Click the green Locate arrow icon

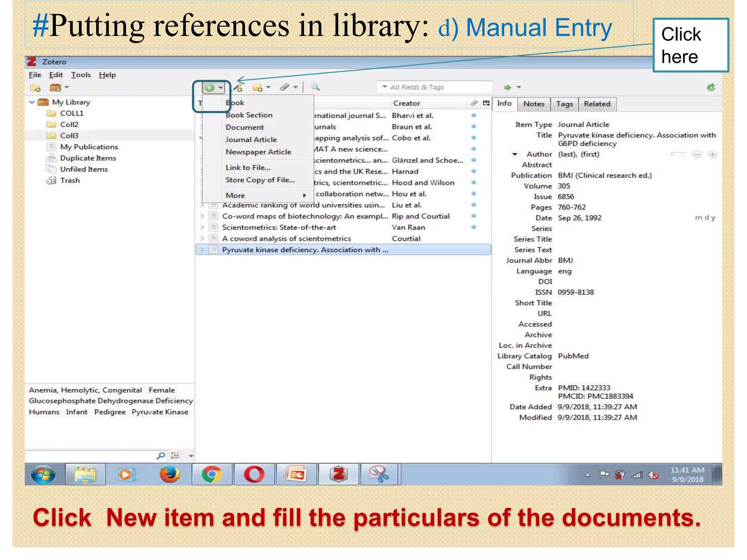pos(508,87)
